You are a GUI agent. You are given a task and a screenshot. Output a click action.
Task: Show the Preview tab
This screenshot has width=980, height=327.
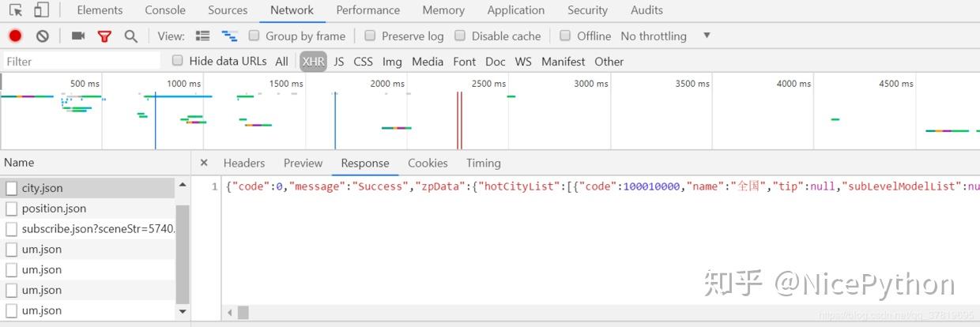(303, 163)
